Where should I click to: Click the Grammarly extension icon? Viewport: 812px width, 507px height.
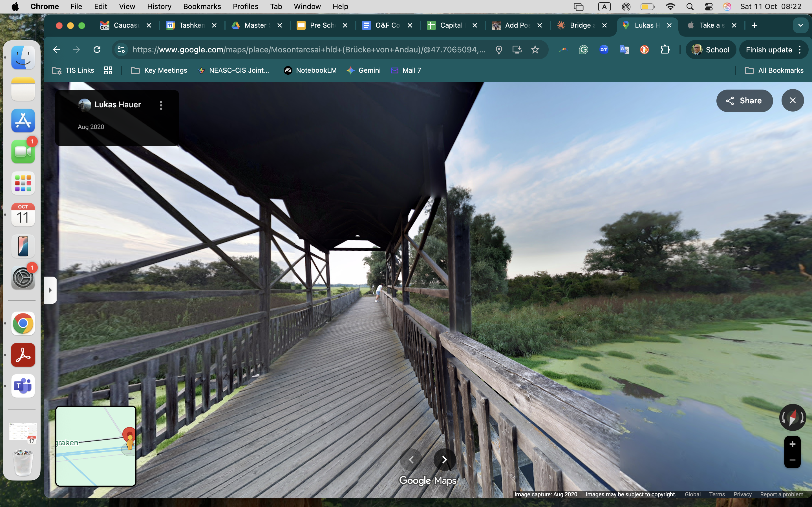584,50
